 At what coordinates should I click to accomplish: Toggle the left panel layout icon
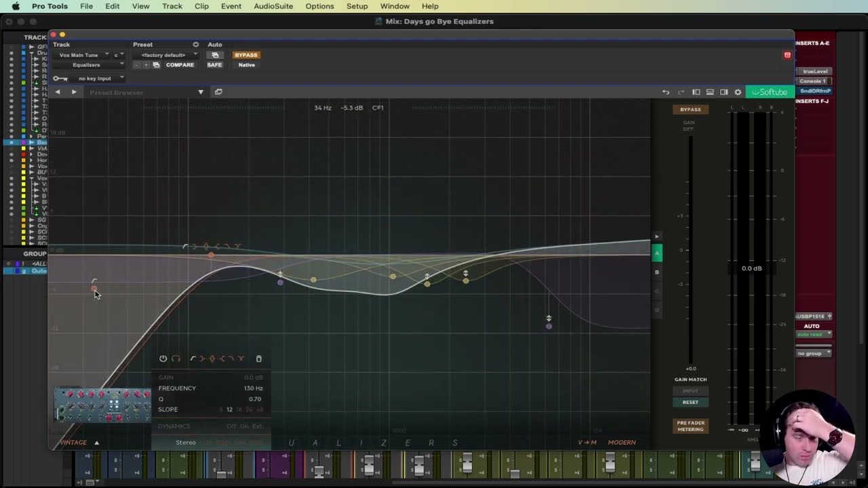pyautogui.click(x=696, y=92)
